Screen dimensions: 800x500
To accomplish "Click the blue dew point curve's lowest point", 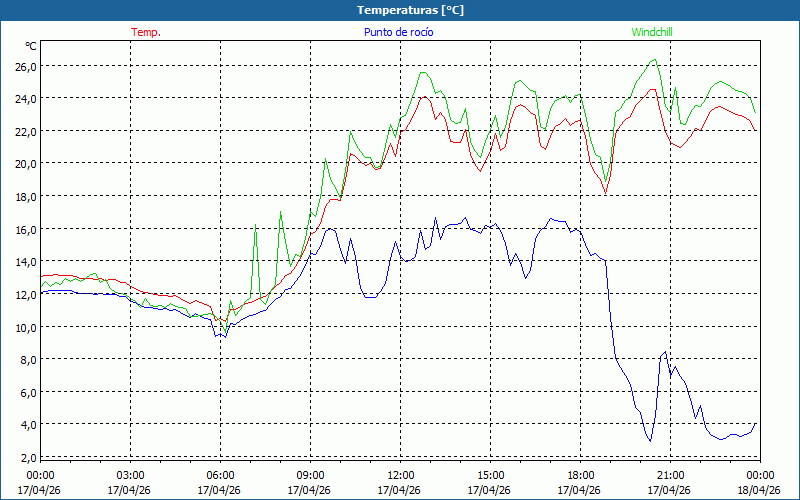I will (649, 441).
